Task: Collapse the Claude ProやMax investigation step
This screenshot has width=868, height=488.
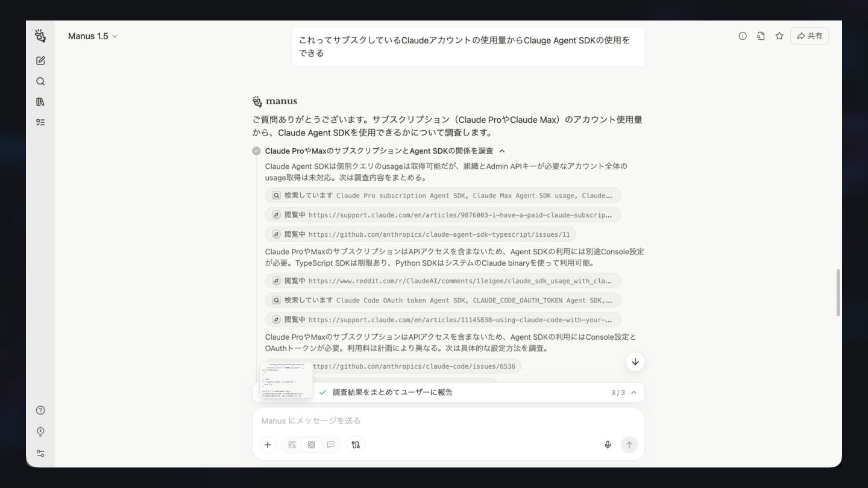Action: (x=502, y=151)
